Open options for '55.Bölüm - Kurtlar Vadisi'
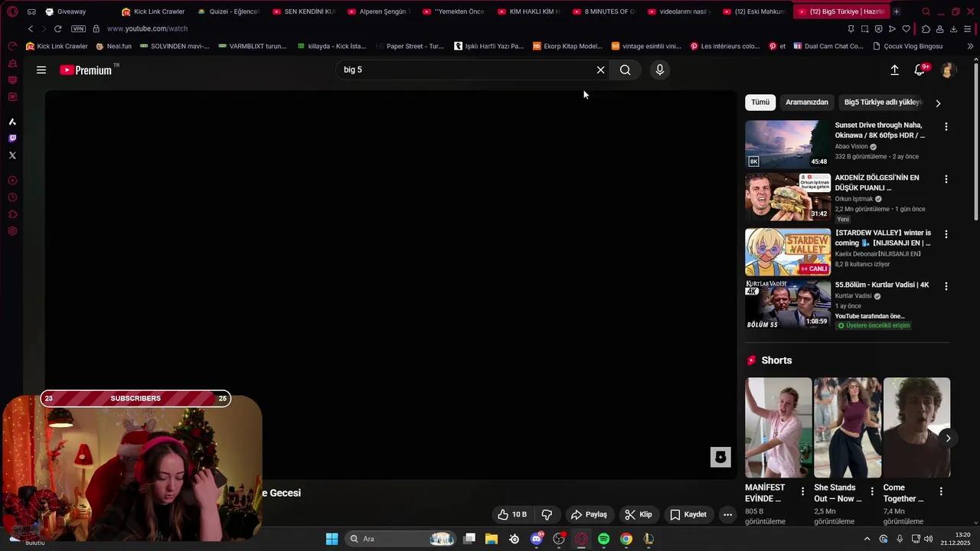This screenshot has height=551, width=980. (946, 286)
